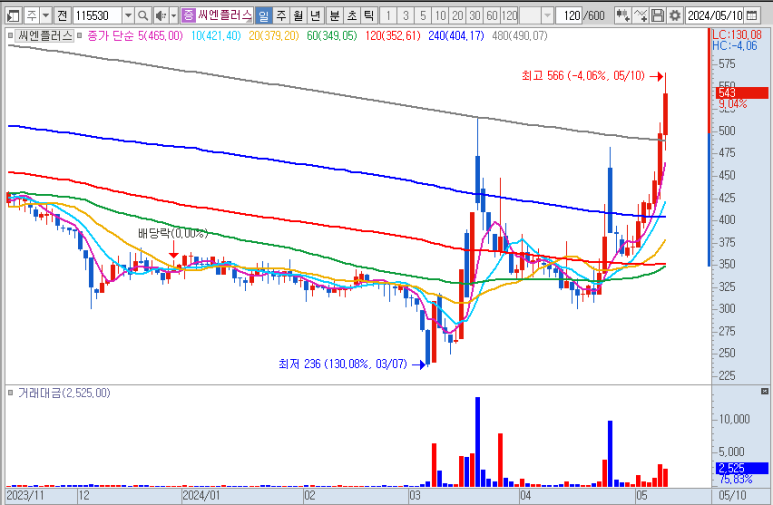
Task: Choose interval 20 button
Action: 457,16
